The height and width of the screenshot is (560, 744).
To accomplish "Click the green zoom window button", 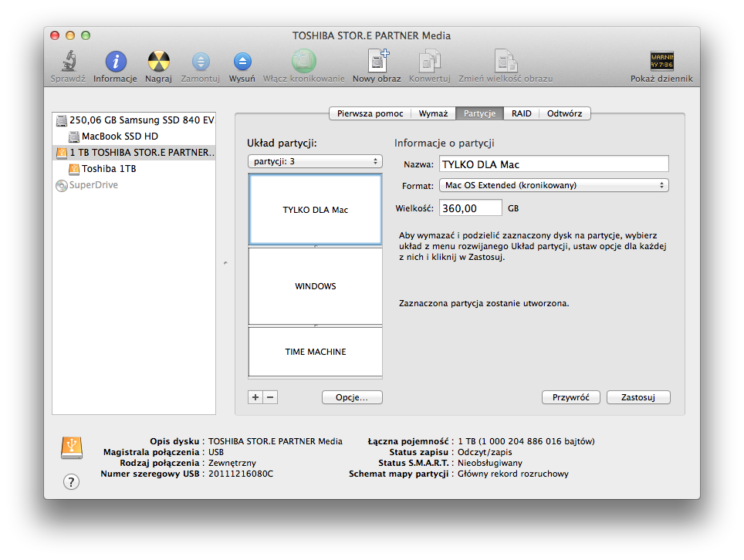I will coord(86,35).
